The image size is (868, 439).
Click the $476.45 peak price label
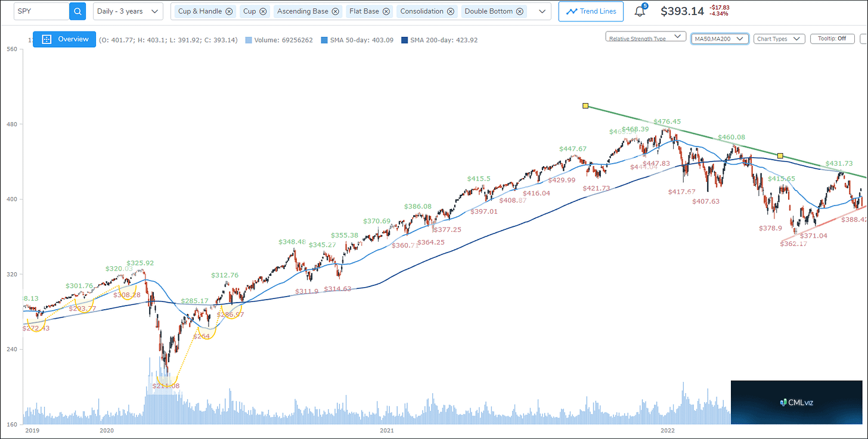(x=668, y=122)
